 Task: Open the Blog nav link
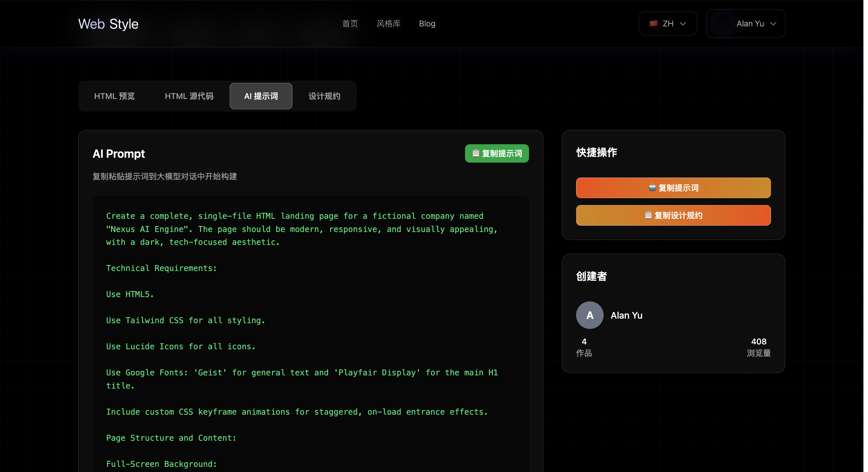click(427, 24)
